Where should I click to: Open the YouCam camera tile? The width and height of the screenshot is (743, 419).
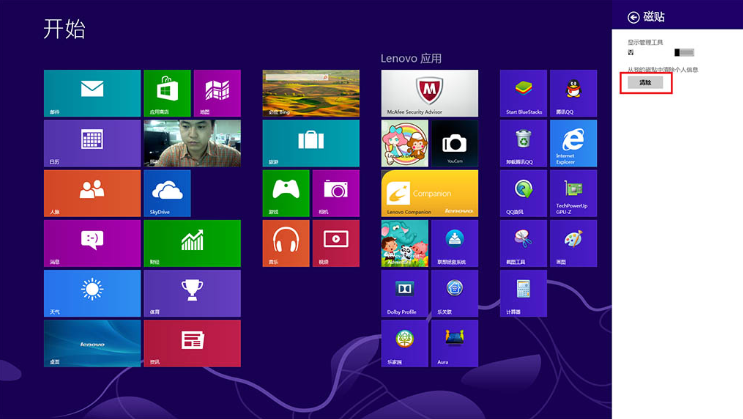(x=454, y=143)
